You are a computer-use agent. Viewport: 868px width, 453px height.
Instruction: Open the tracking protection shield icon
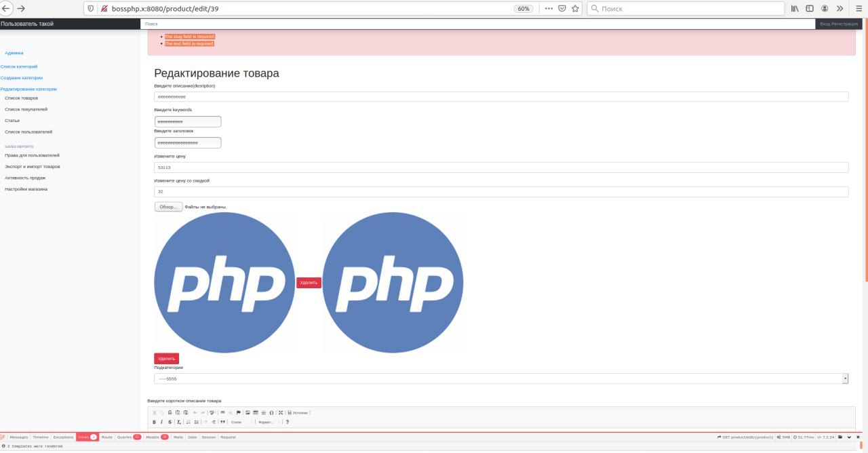pyautogui.click(x=92, y=9)
